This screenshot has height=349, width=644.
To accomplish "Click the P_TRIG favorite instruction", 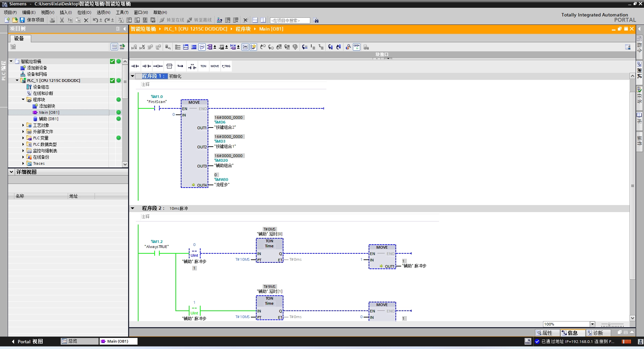I will point(226,66).
